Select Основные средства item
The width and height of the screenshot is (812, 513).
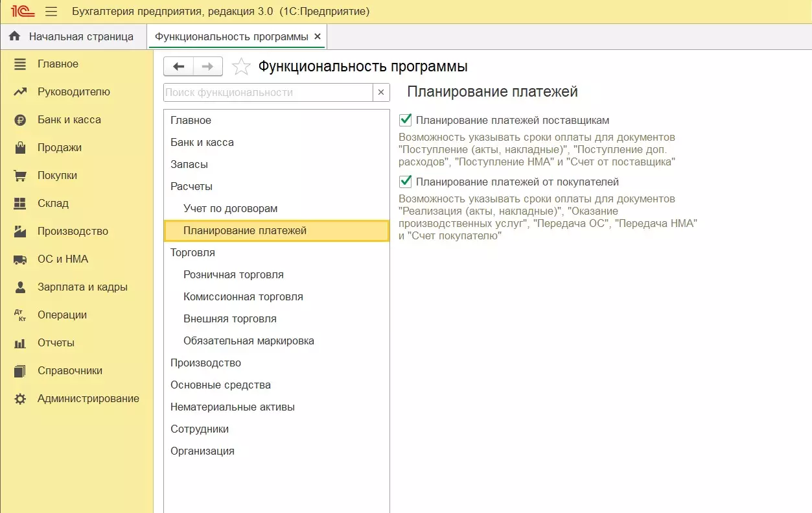[277, 385]
